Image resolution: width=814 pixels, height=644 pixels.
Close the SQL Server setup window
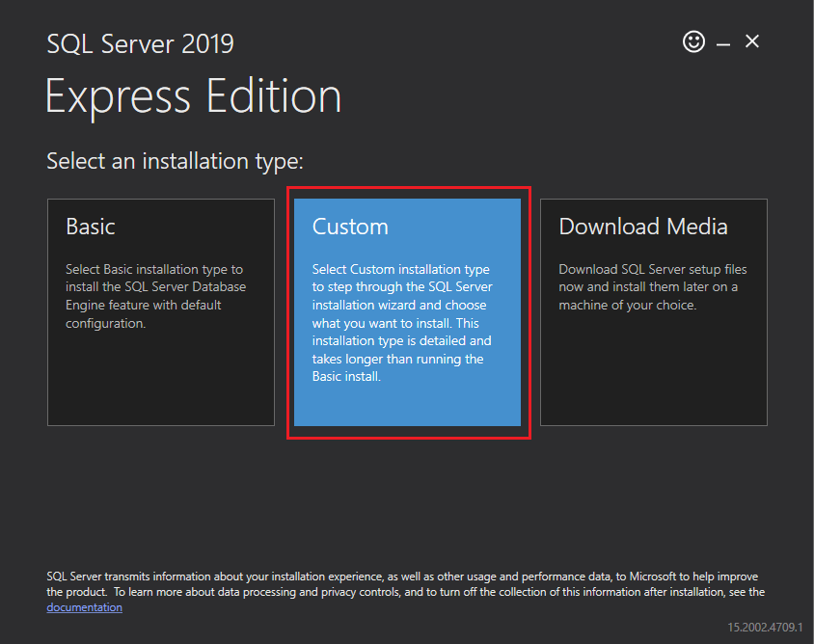click(751, 41)
